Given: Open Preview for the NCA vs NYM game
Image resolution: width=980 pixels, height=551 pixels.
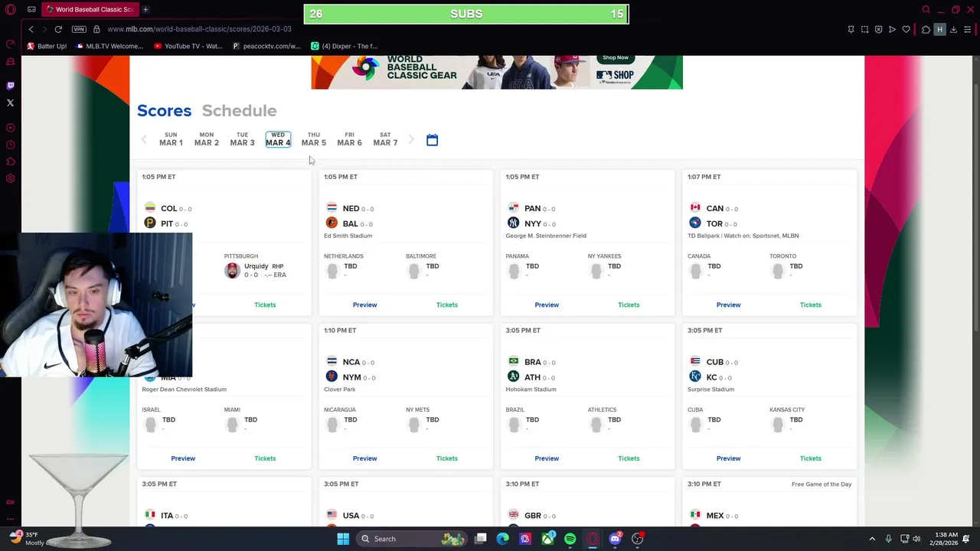Looking at the screenshot, I should 364,458.
